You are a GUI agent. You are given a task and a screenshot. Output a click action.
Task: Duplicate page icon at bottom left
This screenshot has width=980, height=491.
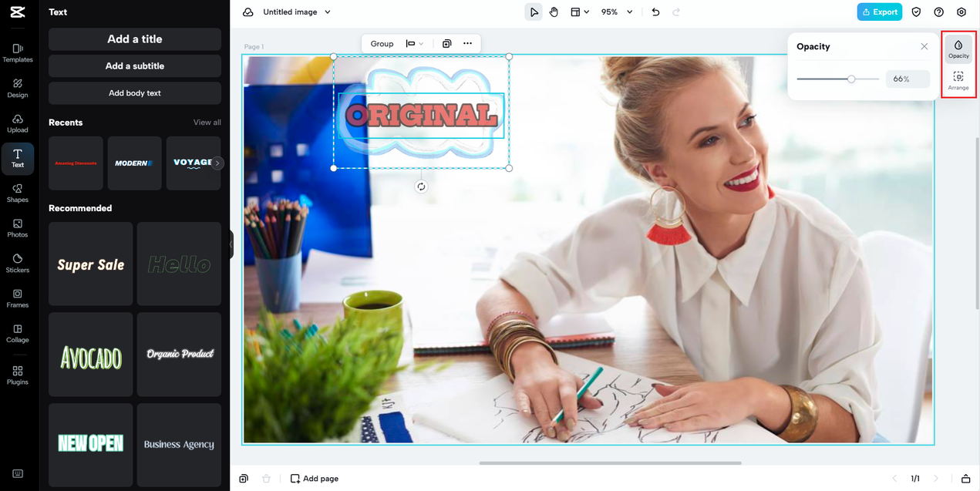coord(244,479)
